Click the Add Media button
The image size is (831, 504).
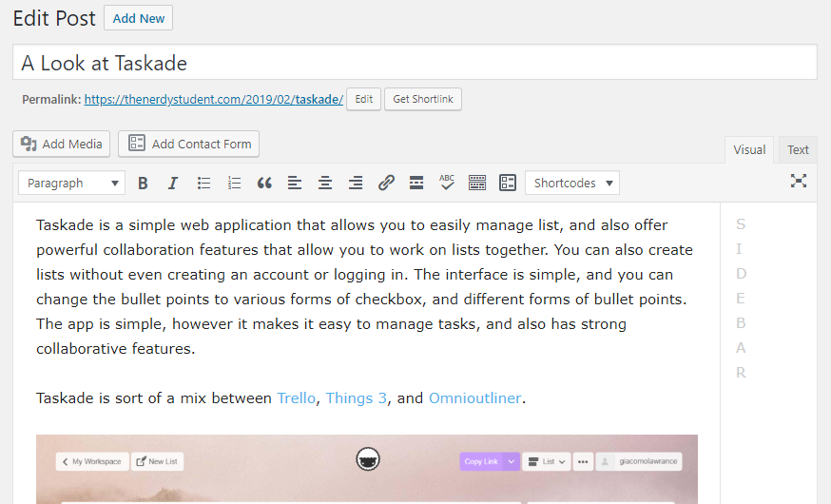62,144
